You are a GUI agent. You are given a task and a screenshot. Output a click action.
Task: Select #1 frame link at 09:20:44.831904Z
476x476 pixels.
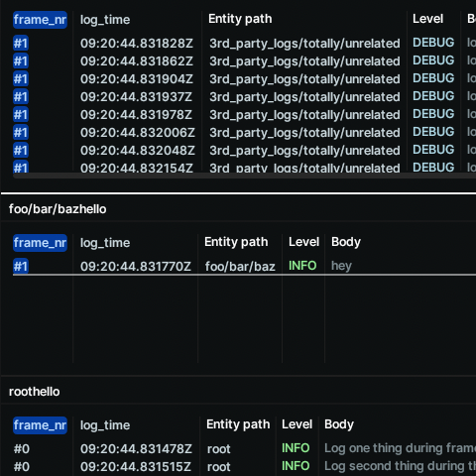coord(21,79)
